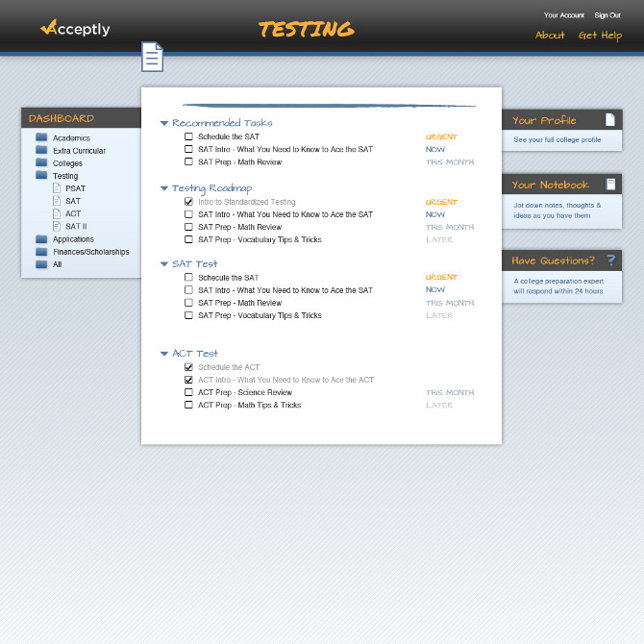The image size is (644, 644).
Task: Select the ACT item in the dashboard tree
Action: pyautogui.click(x=73, y=214)
